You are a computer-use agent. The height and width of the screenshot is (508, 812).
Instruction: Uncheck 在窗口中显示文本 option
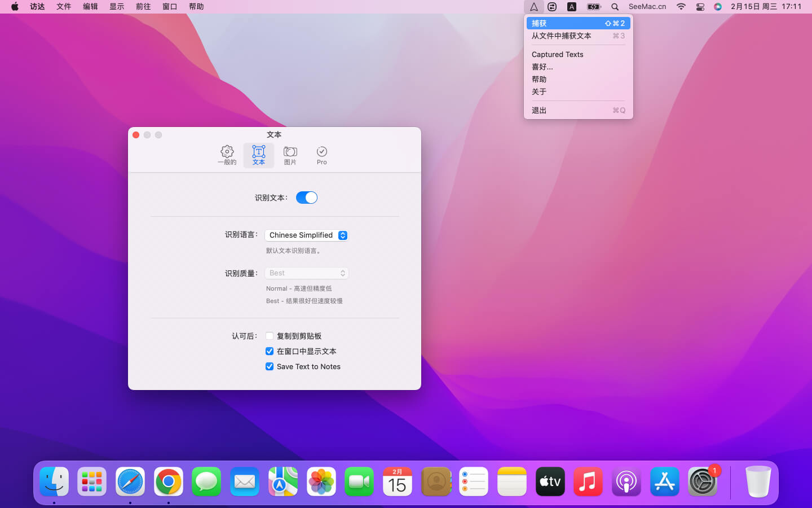270,351
